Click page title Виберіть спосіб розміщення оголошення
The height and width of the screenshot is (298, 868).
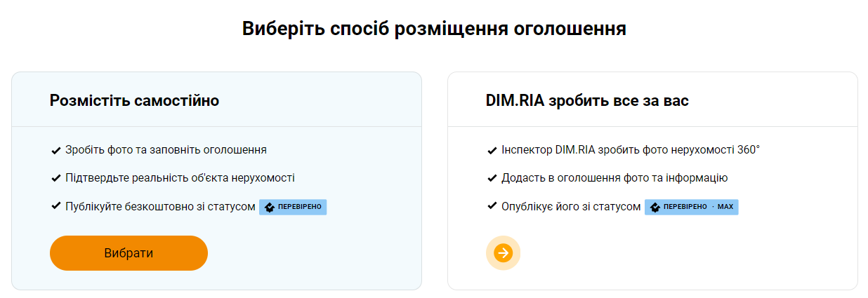[x=434, y=29]
